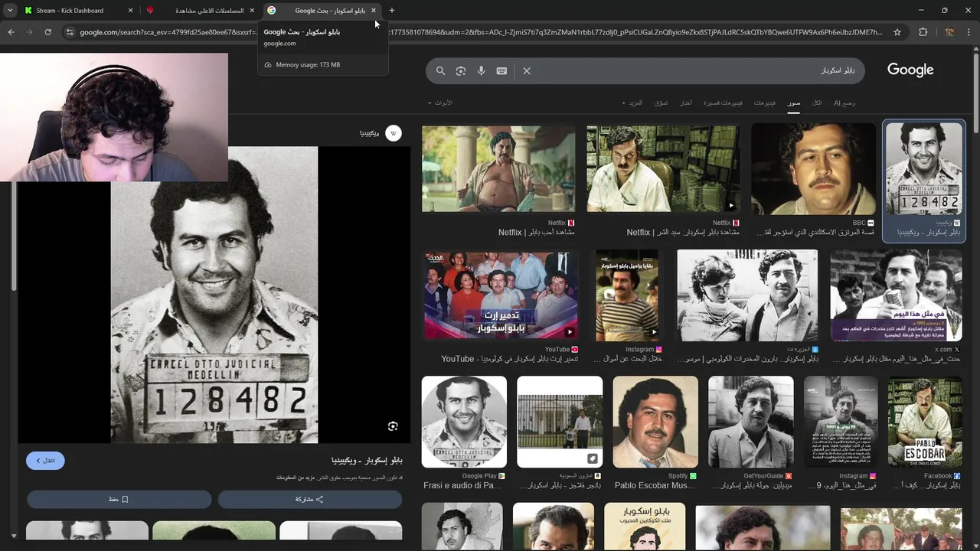This screenshot has height=551, width=980.
Task: Open the tab search dropdown arrow
Action: pos(10,11)
